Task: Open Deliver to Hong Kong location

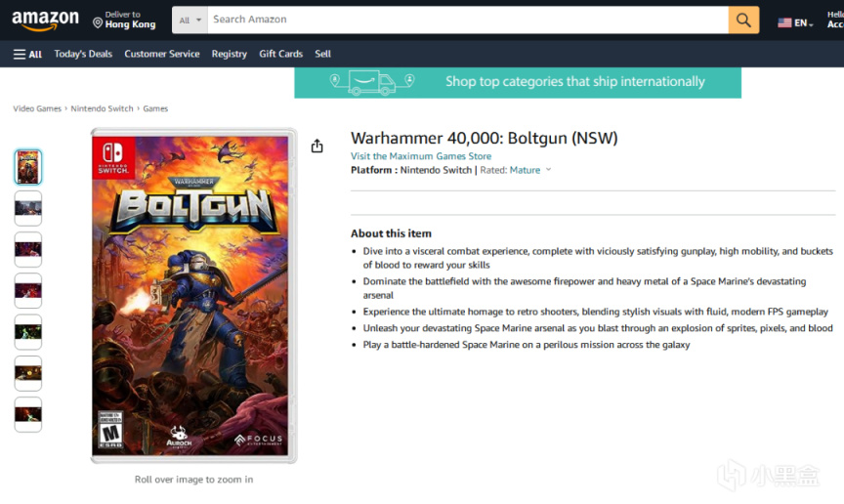Action: pos(124,20)
